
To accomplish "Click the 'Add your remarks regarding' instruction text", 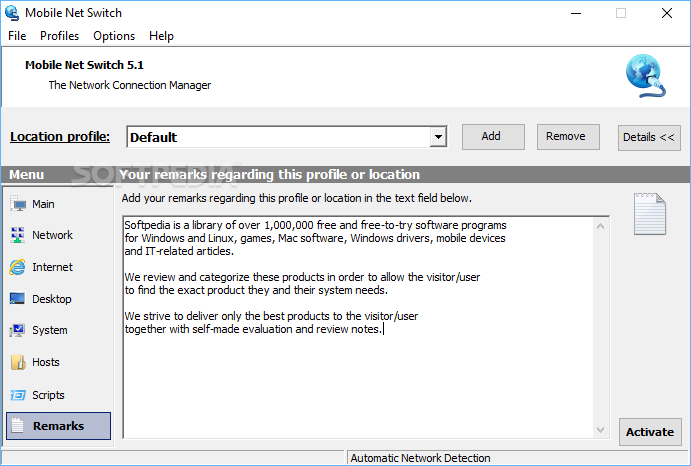I will click(297, 198).
